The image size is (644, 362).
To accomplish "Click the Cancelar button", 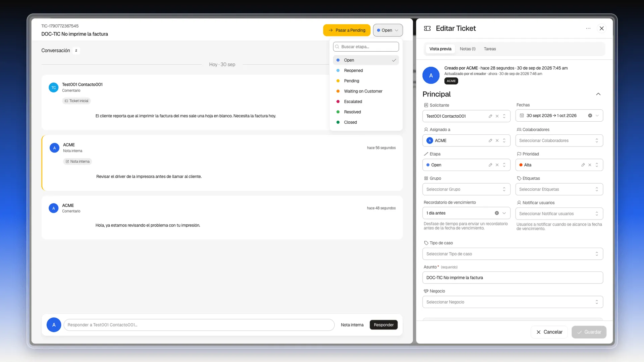I will [549, 332].
